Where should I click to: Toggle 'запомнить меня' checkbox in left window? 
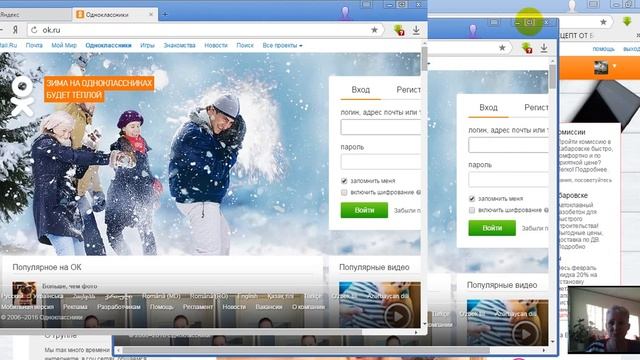point(344,180)
